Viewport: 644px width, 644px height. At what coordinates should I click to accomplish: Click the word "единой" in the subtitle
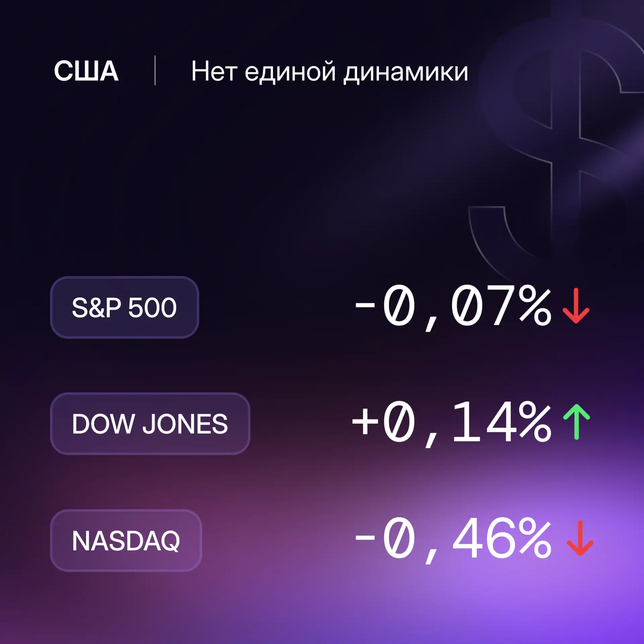tap(290, 72)
